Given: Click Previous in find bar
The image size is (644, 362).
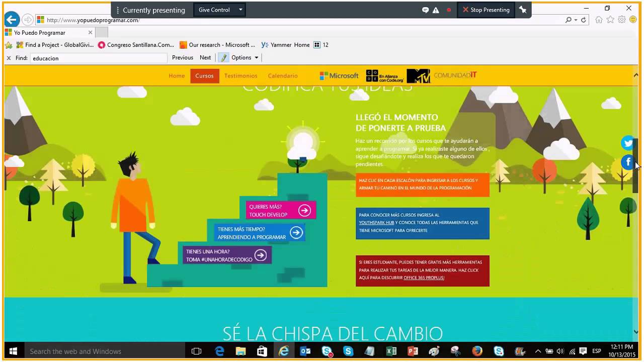Looking at the screenshot, I should click(x=183, y=58).
